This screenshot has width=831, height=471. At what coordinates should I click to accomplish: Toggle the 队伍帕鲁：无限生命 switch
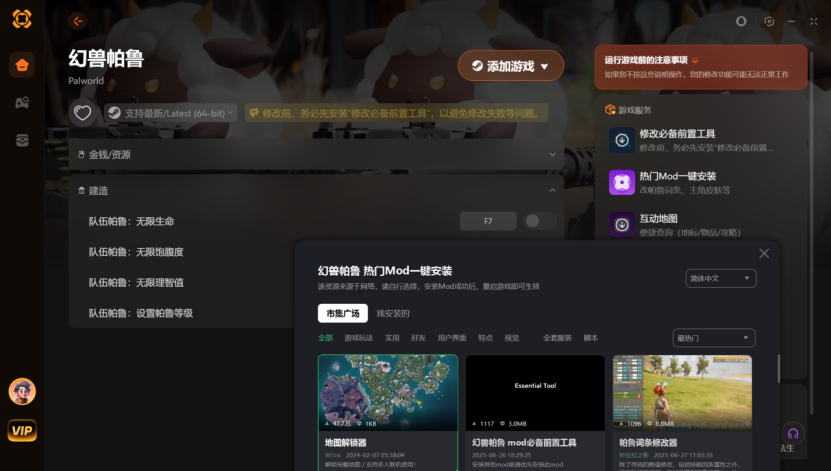pos(539,221)
